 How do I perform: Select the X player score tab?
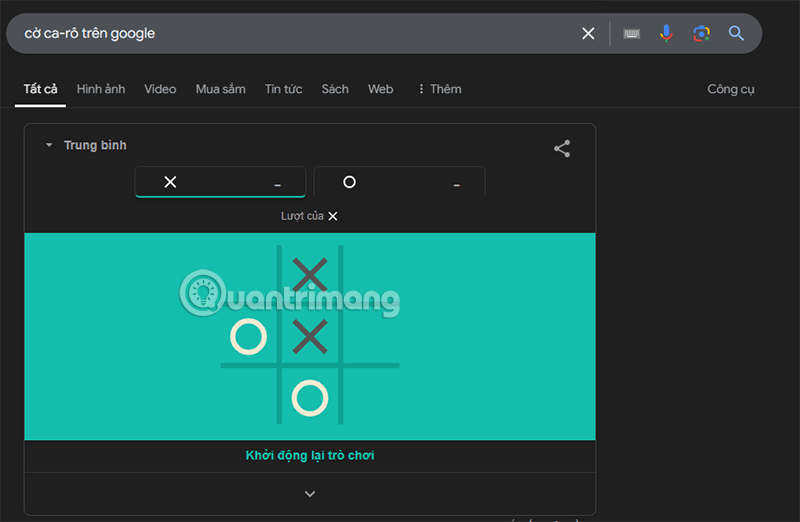tap(220, 182)
